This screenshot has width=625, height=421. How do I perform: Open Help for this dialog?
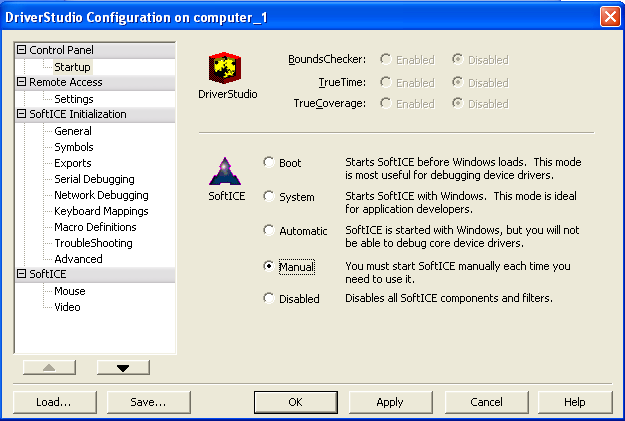(574, 402)
